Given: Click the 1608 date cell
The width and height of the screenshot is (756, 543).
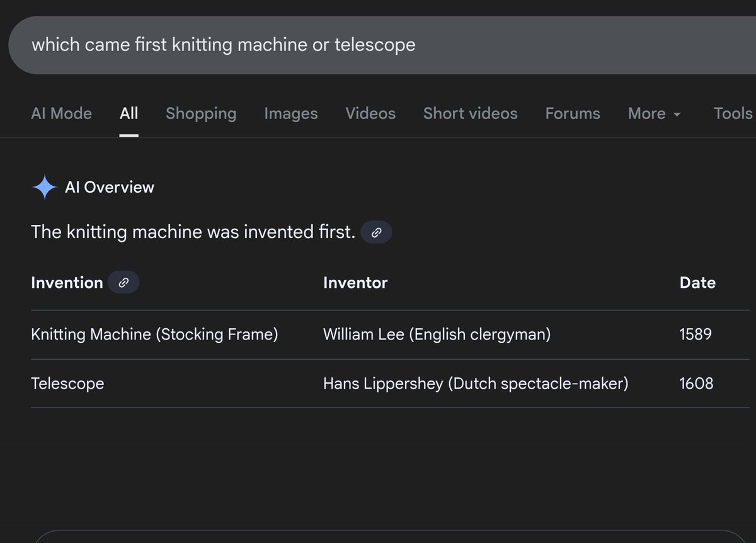Looking at the screenshot, I should click(696, 384).
